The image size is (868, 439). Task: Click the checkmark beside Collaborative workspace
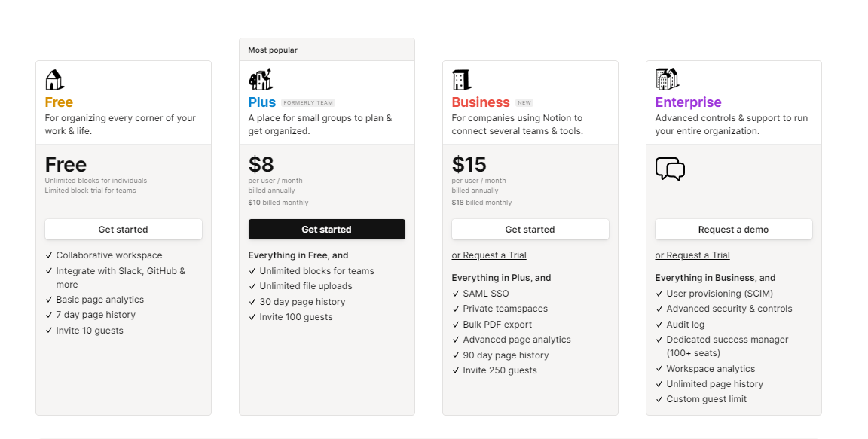click(x=49, y=255)
